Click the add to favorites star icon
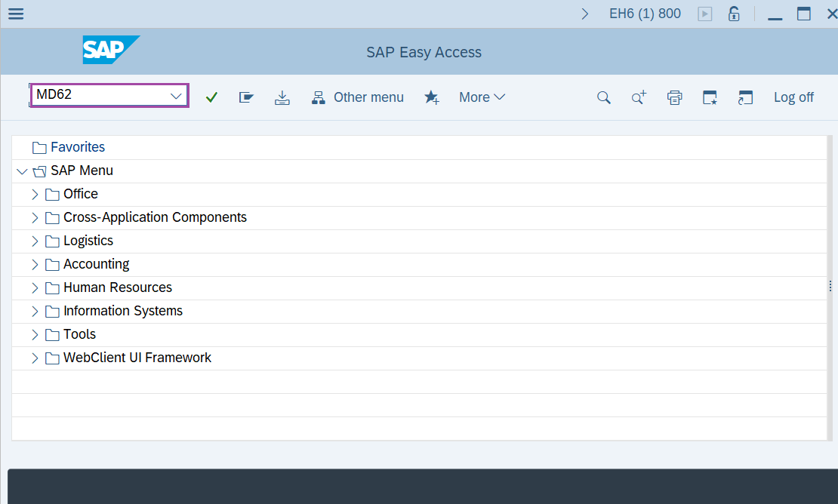The width and height of the screenshot is (838, 504). pos(432,97)
